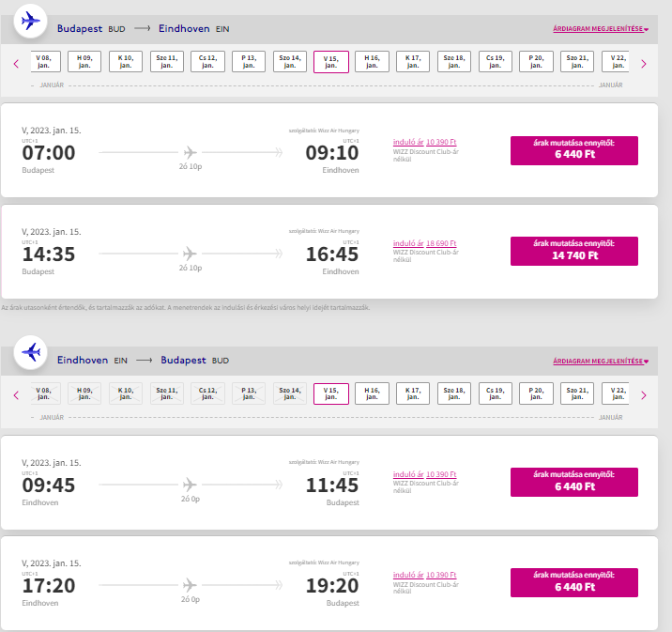Image resolution: width=672 pixels, height=632 pixels.
Task: Click the plane icon on 17:20 flight route
Action: (190, 585)
